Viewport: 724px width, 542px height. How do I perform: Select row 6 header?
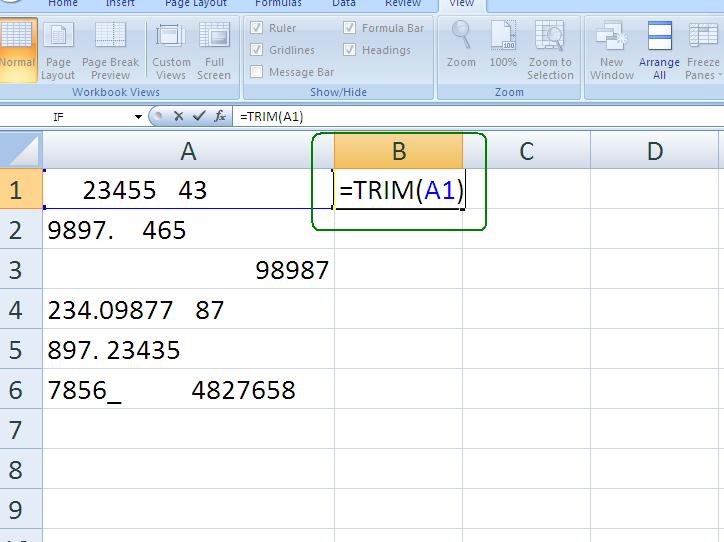(x=21, y=389)
